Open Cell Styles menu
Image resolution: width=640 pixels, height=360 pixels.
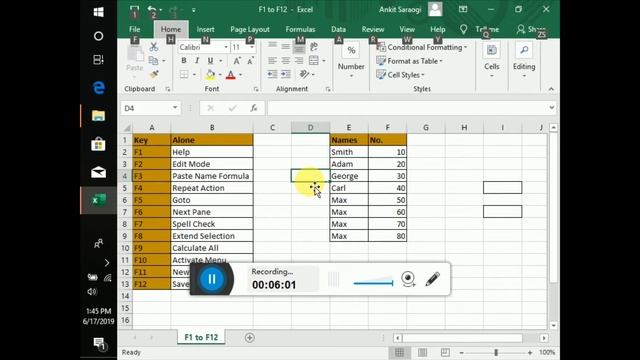point(400,75)
